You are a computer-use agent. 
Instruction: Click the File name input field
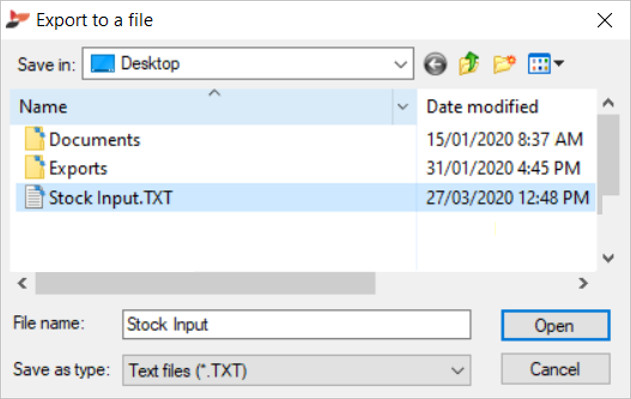point(297,325)
